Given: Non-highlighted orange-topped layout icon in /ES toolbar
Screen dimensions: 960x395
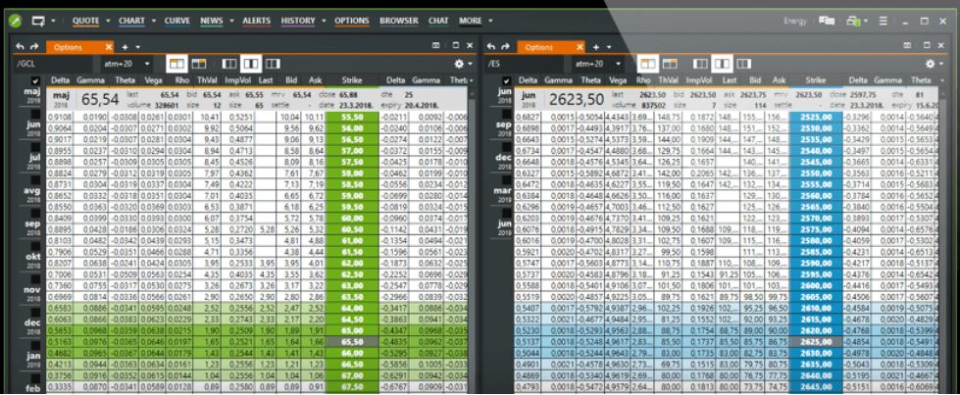Looking at the screenshot, I should pos(670,63).
